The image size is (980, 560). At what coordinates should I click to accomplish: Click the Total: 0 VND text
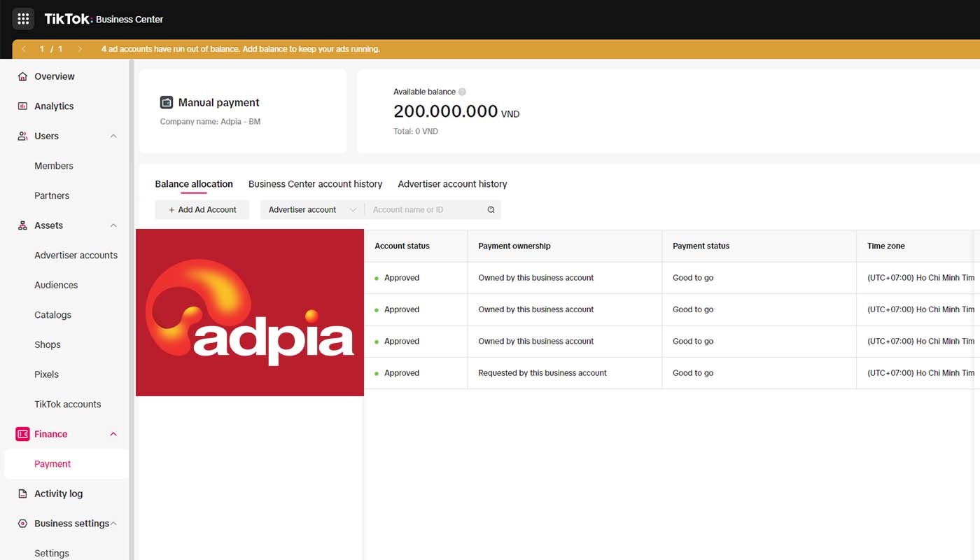coord(416,132)
